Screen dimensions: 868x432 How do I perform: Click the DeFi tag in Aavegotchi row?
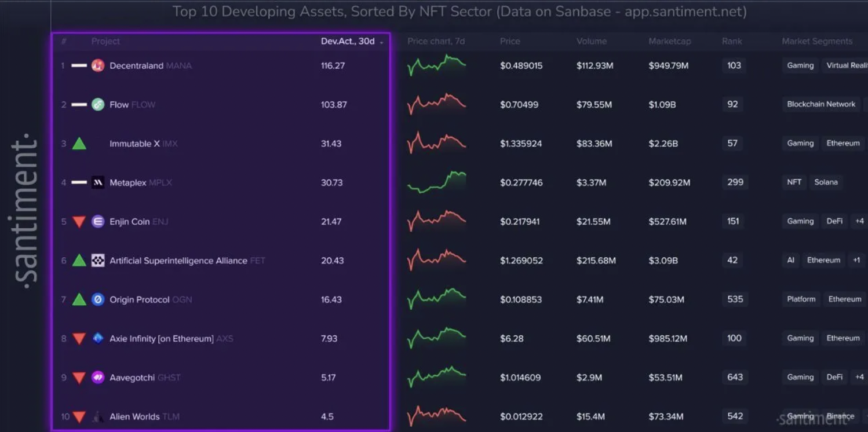click(x=834, y=377)
